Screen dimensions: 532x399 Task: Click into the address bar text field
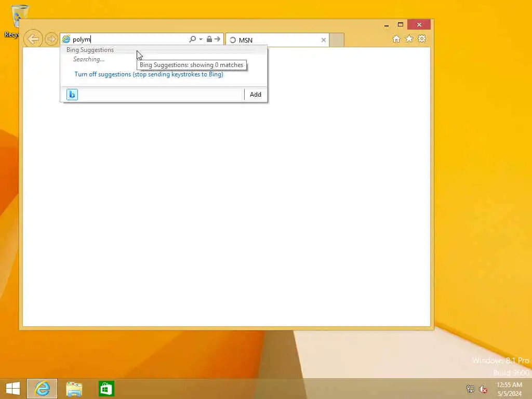coord(129,39)
